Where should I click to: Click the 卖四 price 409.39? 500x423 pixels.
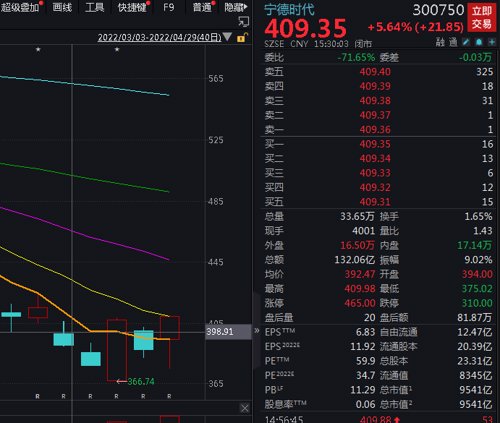coord(375,86)
